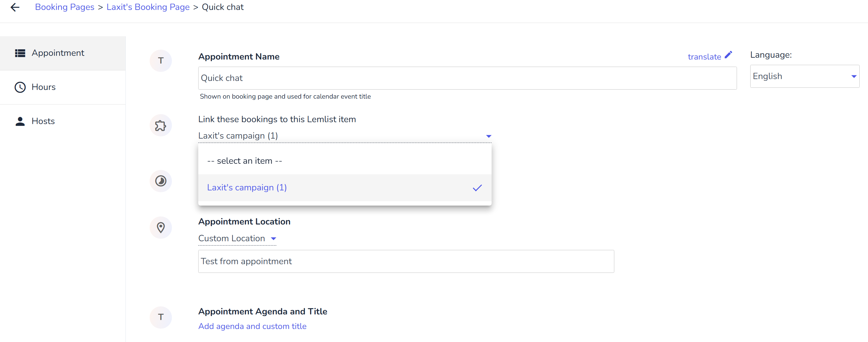Click the 'Language:' label
Viewport: 868px width, 342px height.
(771, 55)
